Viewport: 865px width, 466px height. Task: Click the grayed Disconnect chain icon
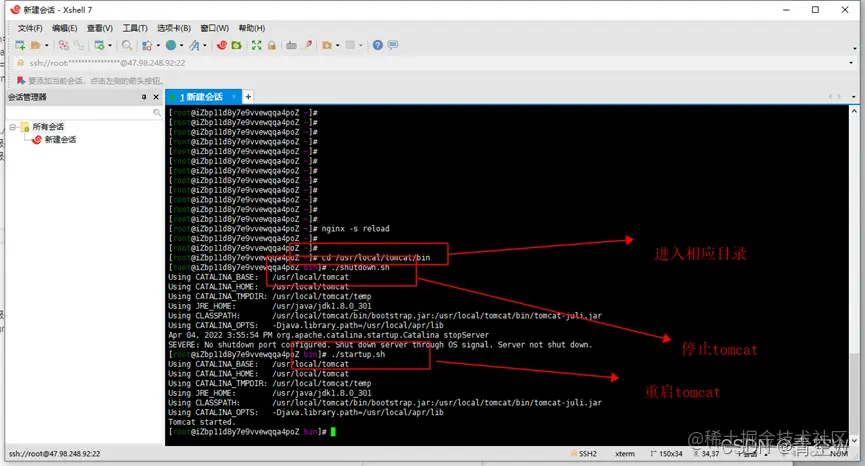(x=79, y=45)
